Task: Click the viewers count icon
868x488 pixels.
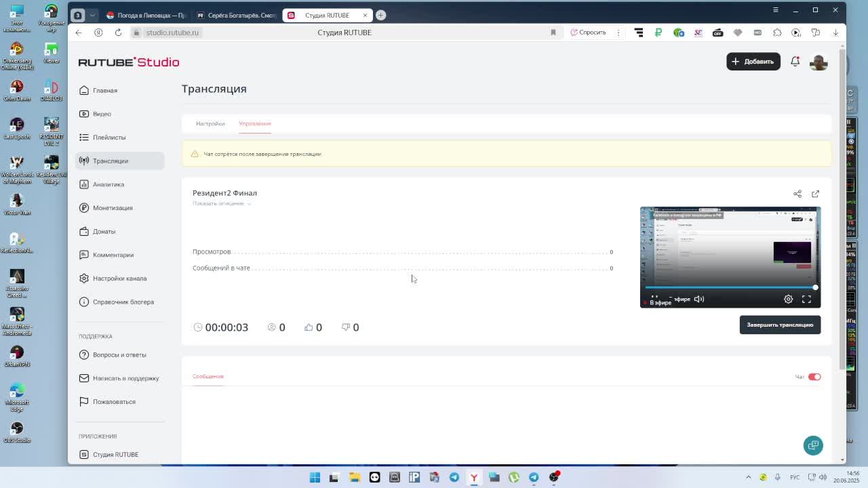Action: (x=272, y=327)
